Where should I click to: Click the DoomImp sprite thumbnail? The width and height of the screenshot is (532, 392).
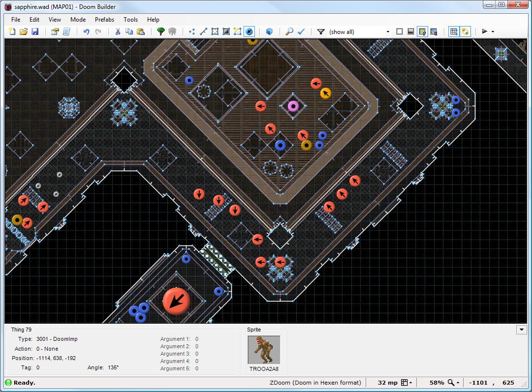coord(264,350)
